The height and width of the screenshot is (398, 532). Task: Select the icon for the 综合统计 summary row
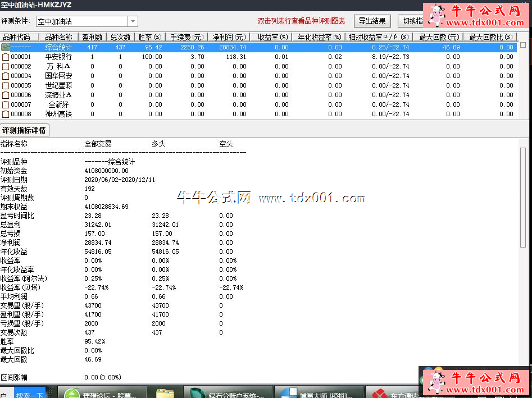point(6,47)
